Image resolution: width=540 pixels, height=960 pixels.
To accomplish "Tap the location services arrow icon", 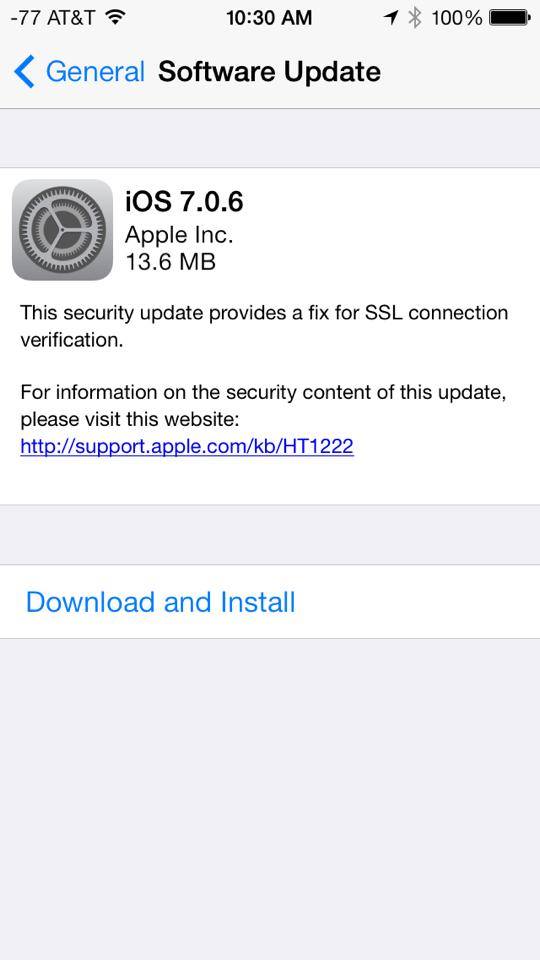I will click(391, 18).
